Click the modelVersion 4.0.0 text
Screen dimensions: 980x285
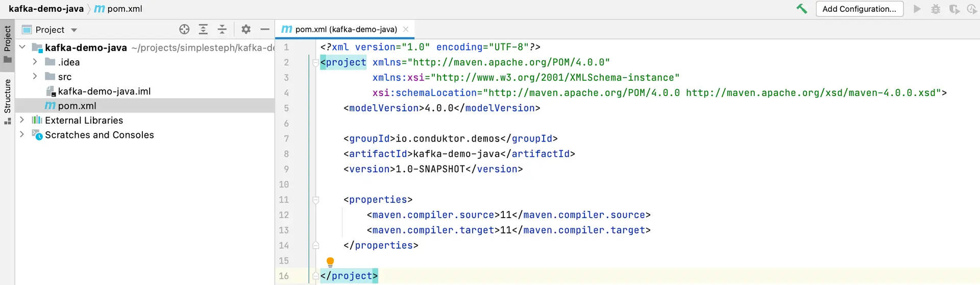pyautogui.click(x=439, y=108)
